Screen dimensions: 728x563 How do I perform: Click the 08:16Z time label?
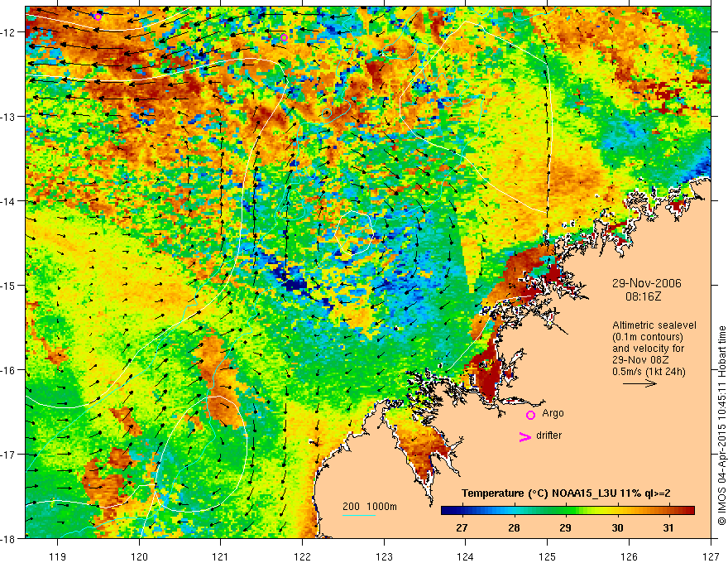click(x=643, y=296)
